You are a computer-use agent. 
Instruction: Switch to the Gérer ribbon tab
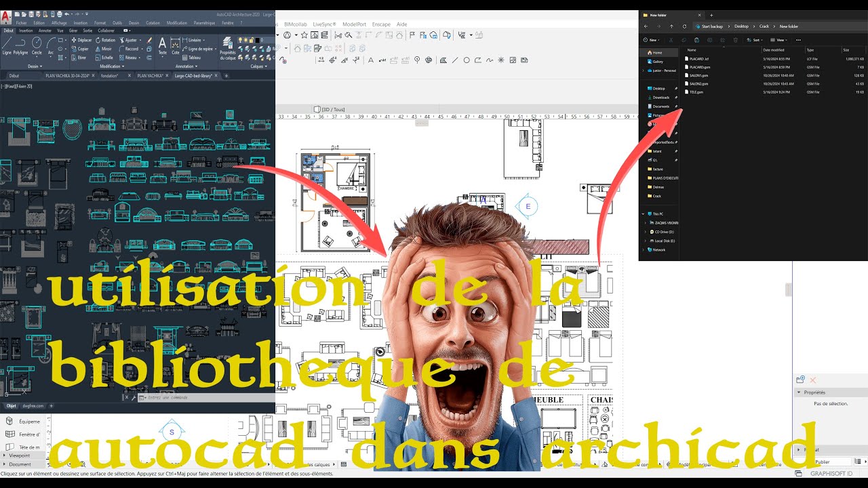[x=73, y=30]
